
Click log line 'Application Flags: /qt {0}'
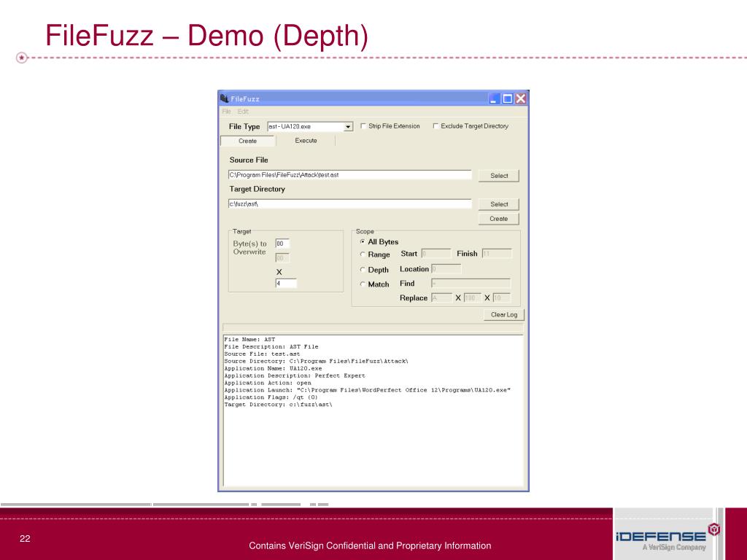click(x=271, y=397)
